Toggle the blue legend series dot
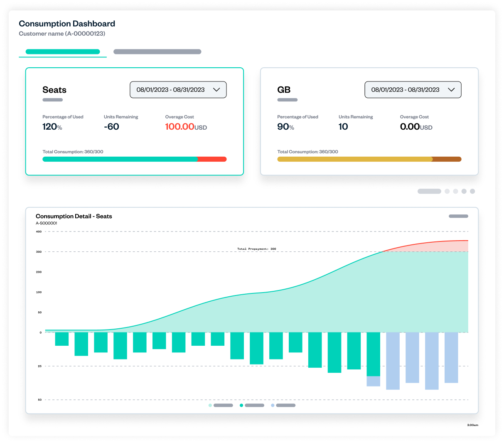The image size is (504, 443). (x=273, y=405)
